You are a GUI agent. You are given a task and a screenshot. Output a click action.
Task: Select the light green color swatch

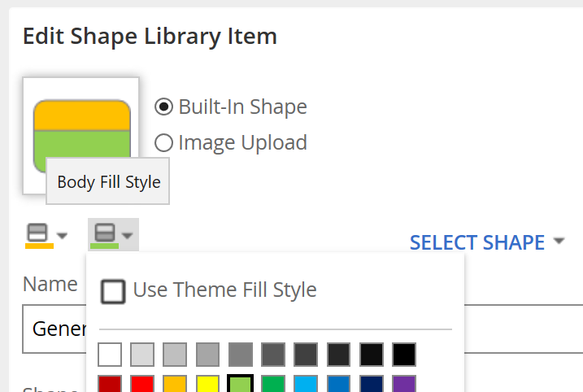241,383
